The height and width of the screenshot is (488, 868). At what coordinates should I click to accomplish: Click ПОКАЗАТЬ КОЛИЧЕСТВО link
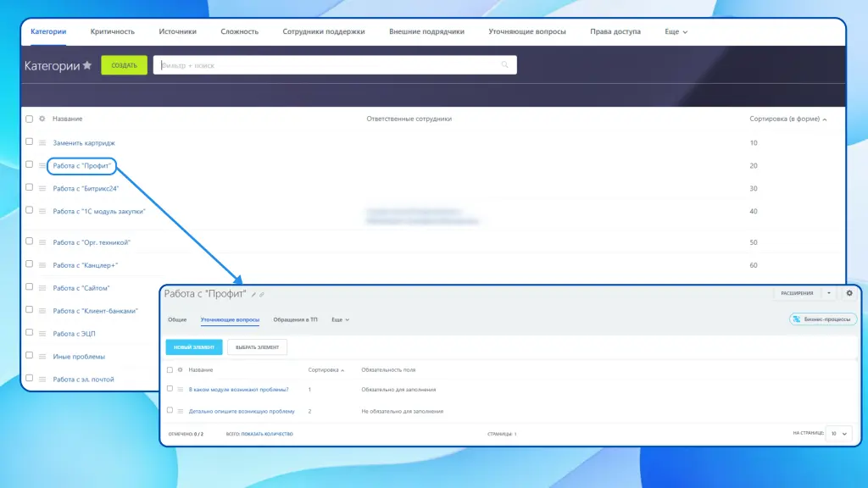click(x=267, y=434)
